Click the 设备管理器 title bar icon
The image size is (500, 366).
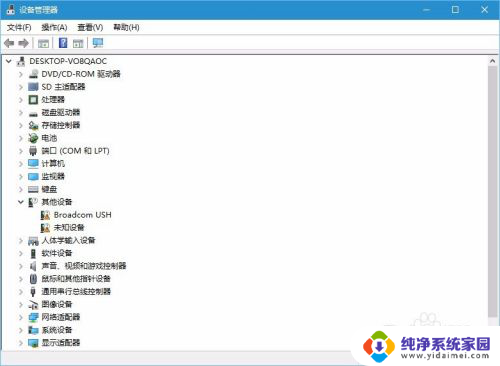point(11,10)
